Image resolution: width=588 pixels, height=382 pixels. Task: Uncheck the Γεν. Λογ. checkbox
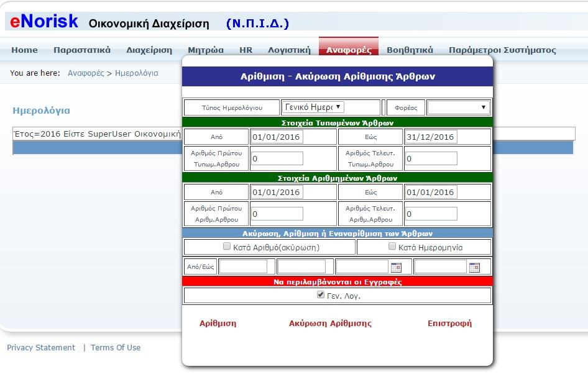point(321,294)
